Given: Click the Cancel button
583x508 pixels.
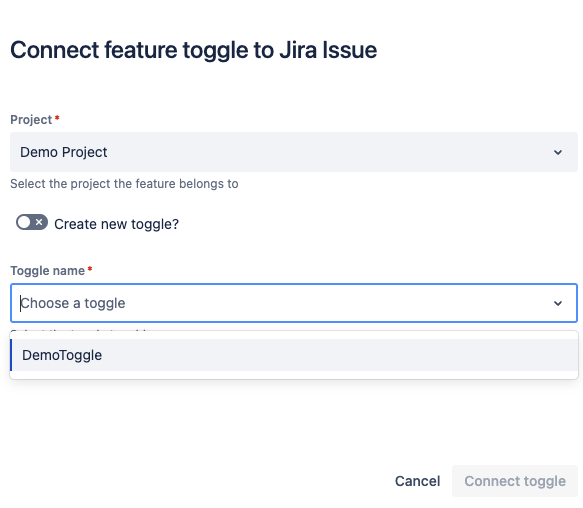Looking at the screenshot, I should click(417, 481).
